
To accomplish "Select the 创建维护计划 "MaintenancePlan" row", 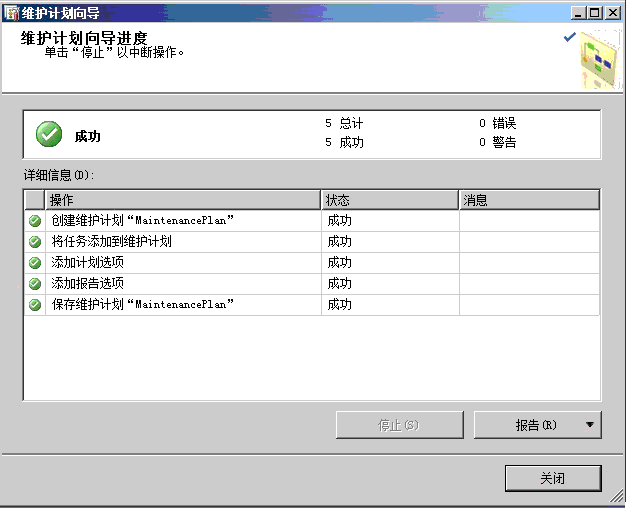I will pyautogui.click(x=142, y=221).
